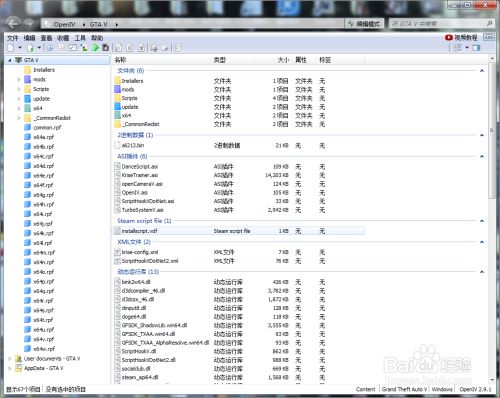Select TurboSystemV.asi in the file list
500x398 pixels.
click(x=142, y=210)
